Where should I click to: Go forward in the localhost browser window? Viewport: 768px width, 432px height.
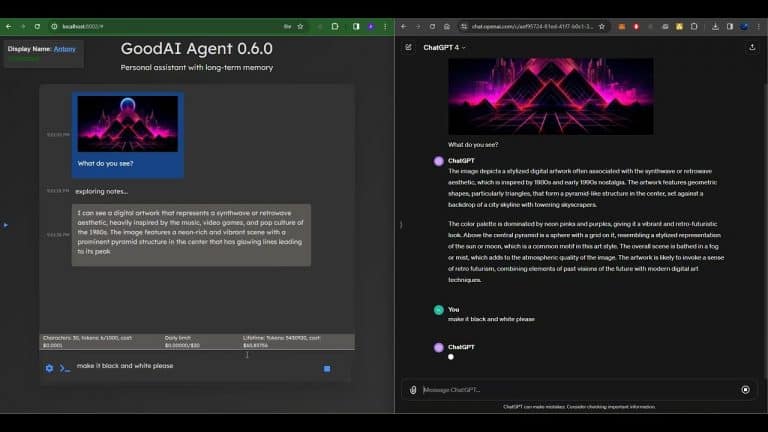[x=23, y=26]
